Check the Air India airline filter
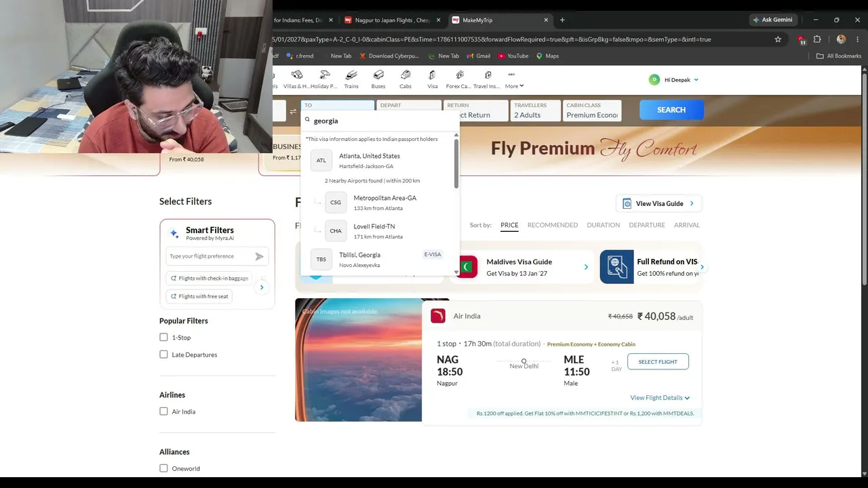Image resolution: width=868 pixels, height=488 pixels. pyautogui.click(x=163, y=411)
